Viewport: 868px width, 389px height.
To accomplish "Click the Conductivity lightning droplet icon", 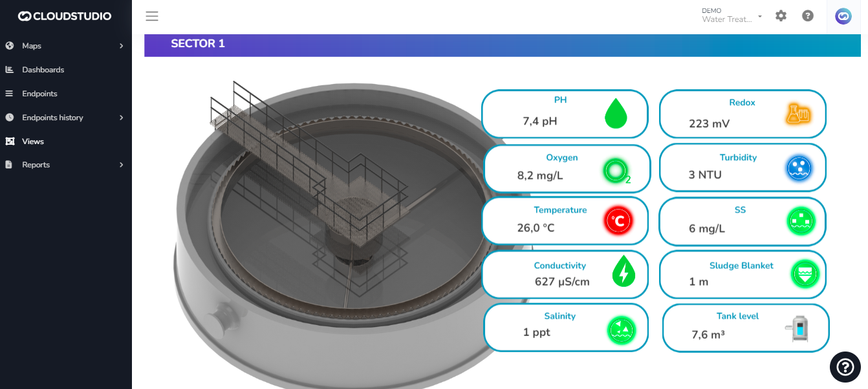I will pyautogui.click(x=624, y=271).
